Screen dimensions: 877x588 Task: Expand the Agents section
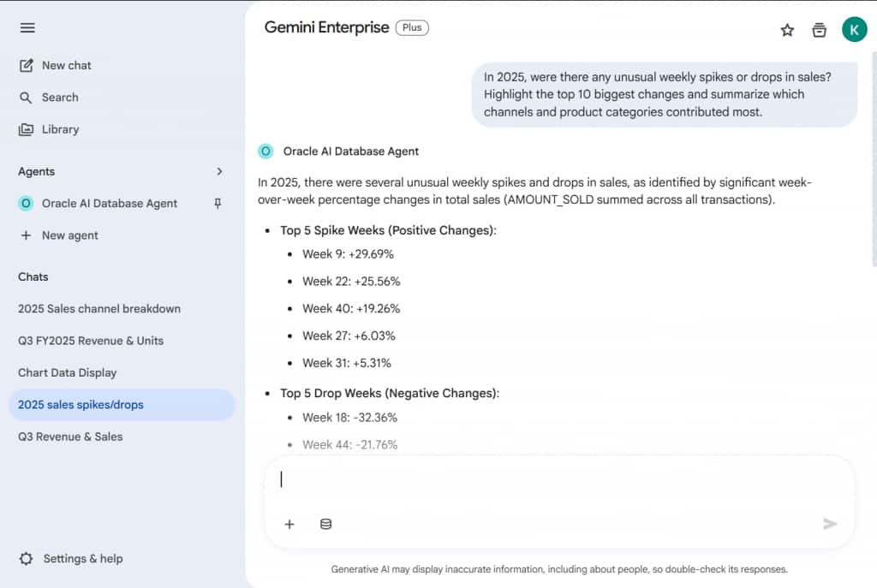click(219, 171)
